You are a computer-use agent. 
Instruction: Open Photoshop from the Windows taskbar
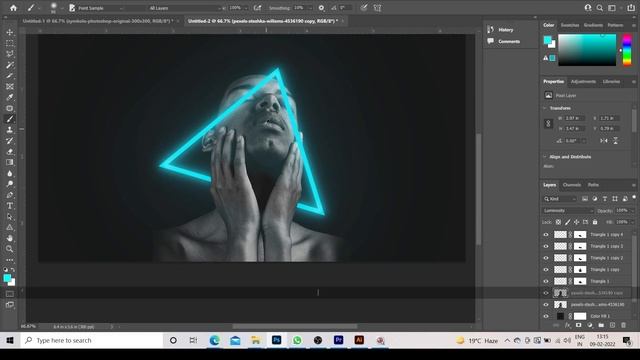click(x=276, y=340)
